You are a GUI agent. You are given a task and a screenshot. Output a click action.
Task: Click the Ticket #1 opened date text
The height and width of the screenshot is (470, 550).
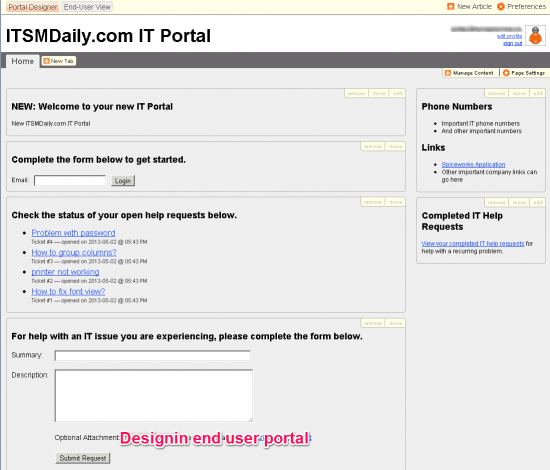(x=89, y=301)
